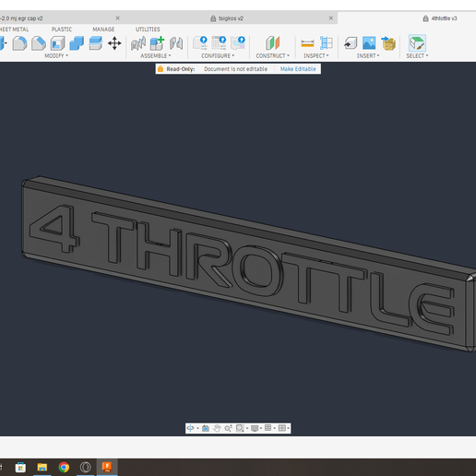Click the Make Editable link
Viewport: 476px width, 476px height.
(x=298, y=69)
